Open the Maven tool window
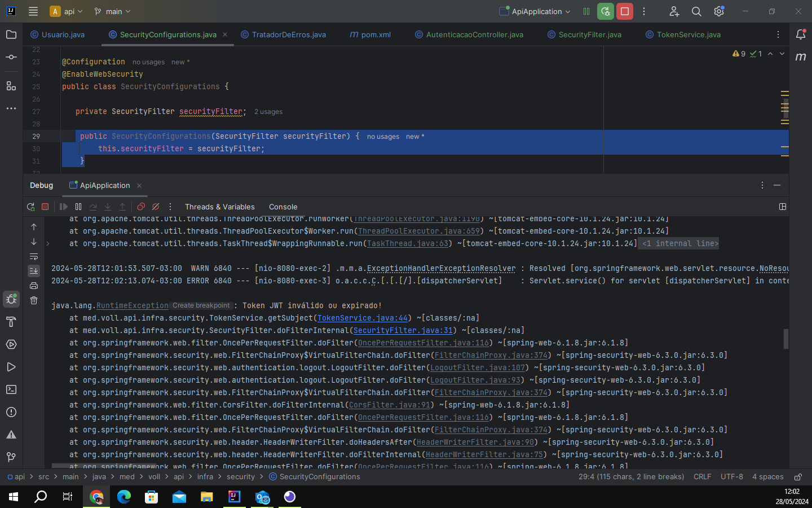This screenshot has height=508, width=812. coord(801,56)
